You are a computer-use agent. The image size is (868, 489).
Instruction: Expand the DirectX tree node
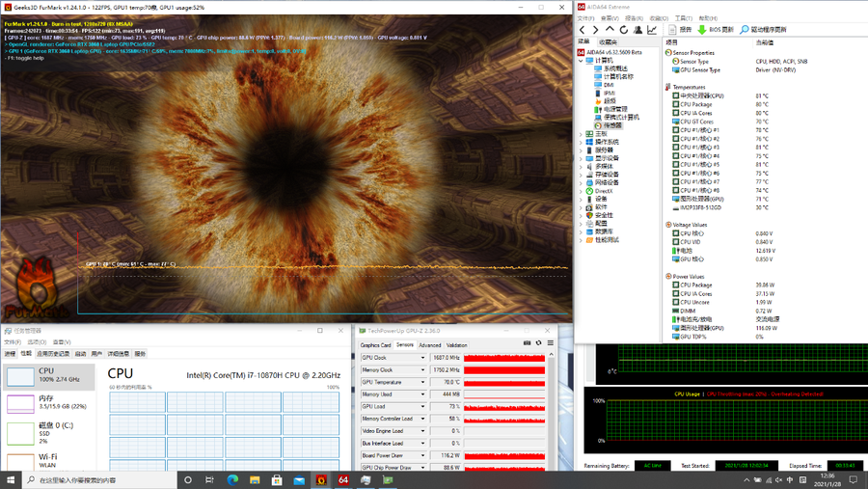581,191
